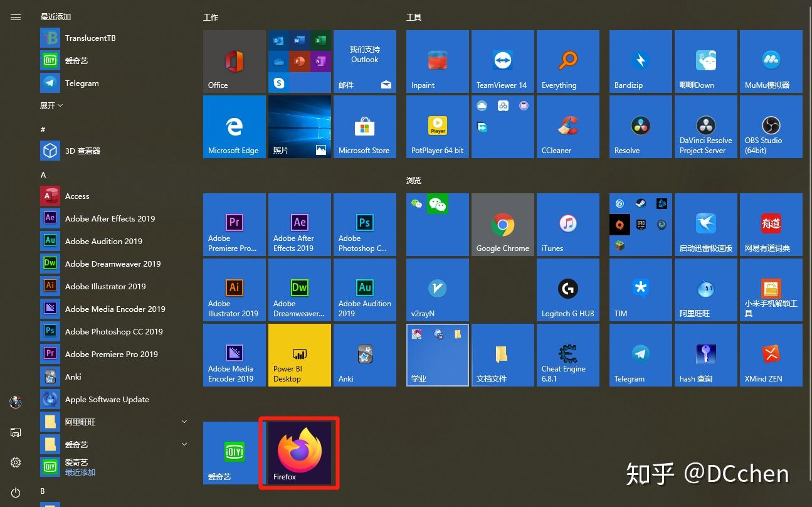
Task: Launch the TIM tile
Action: point(641,290)
